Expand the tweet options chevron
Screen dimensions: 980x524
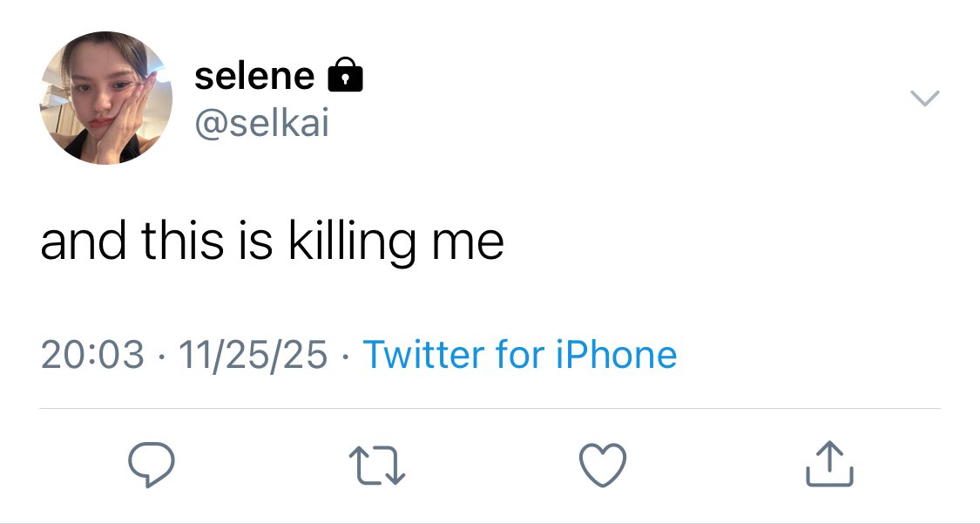[925, 99]
